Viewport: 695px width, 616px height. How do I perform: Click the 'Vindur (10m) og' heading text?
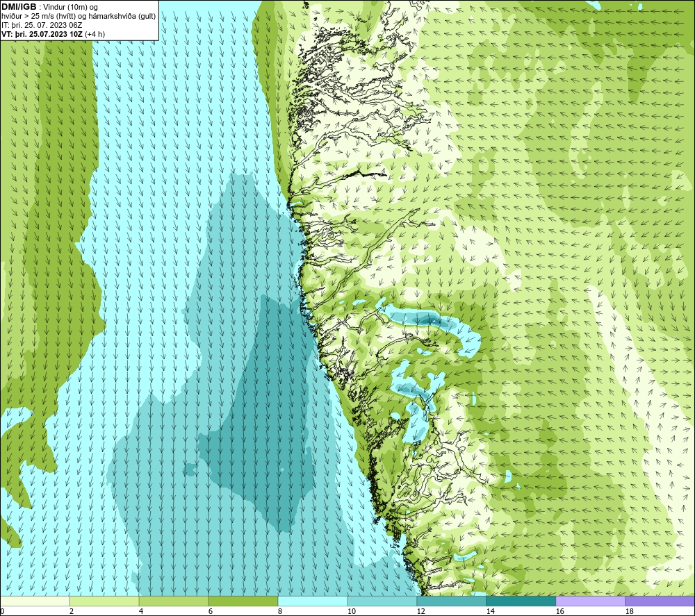tap(70, 8)
